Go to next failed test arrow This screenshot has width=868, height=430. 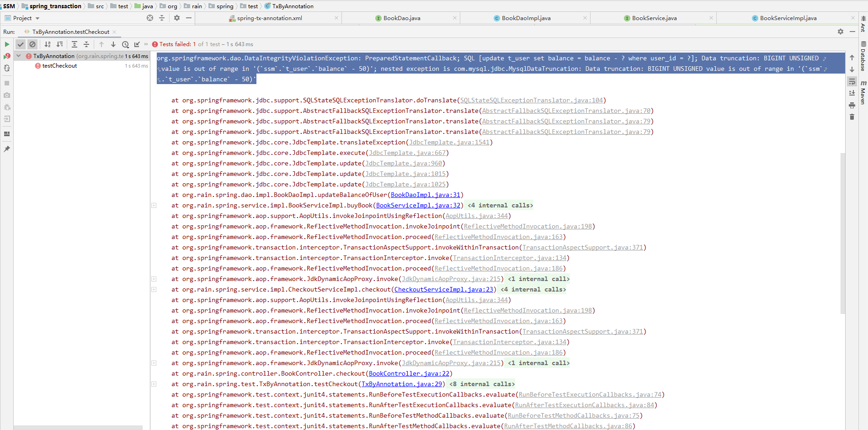pos(113,44)
